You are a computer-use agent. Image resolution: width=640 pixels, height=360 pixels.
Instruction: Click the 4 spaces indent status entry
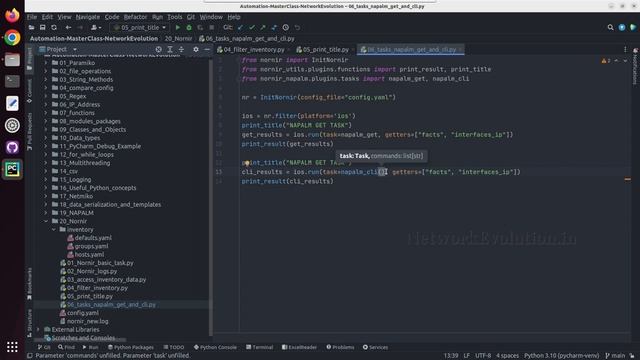click(x=507, y=356)
